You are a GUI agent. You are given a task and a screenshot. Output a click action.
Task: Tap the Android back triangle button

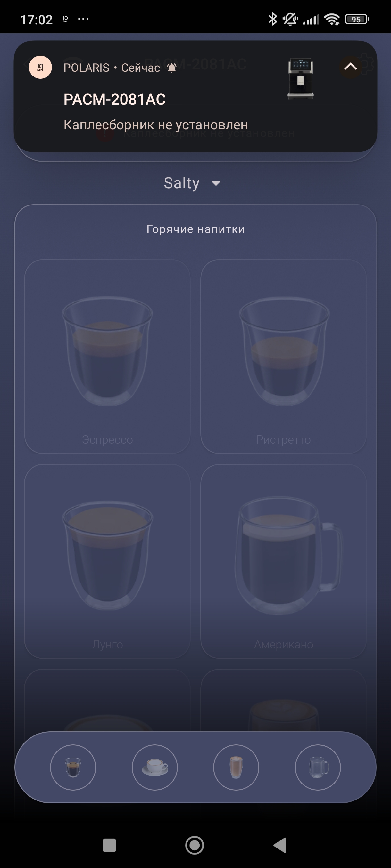280,845
